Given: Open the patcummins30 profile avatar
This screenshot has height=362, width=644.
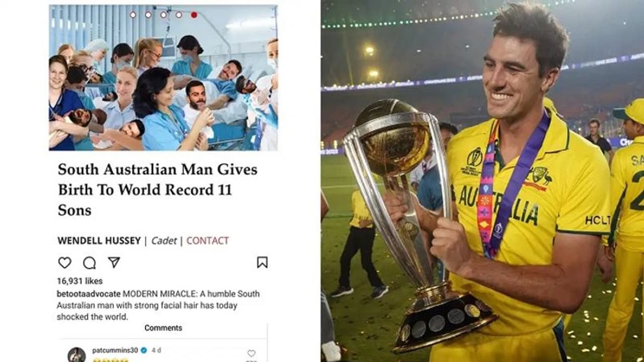Looking at the screenshot, I should click(76, 354).
